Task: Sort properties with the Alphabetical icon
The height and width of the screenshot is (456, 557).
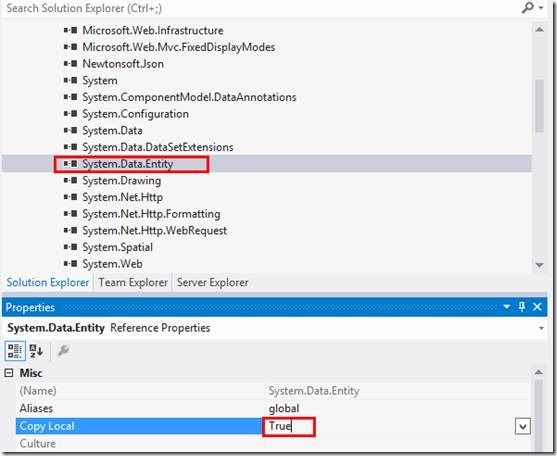Action: pos(36,351)
